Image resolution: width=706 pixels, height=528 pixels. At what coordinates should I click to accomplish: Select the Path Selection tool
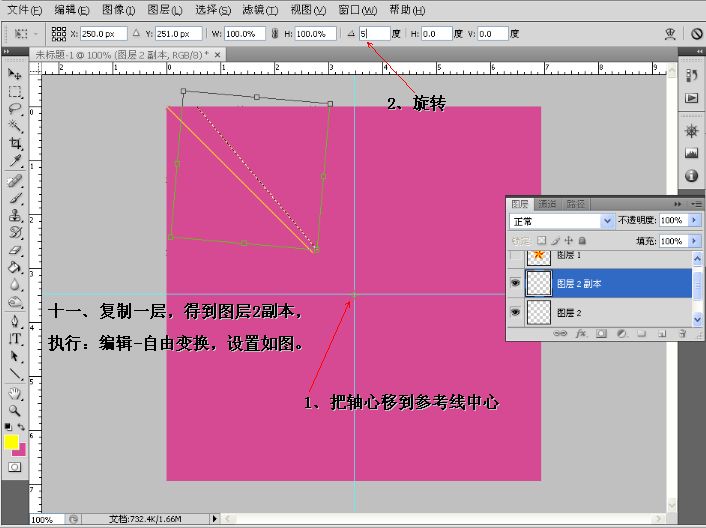(x=15, y=356)
